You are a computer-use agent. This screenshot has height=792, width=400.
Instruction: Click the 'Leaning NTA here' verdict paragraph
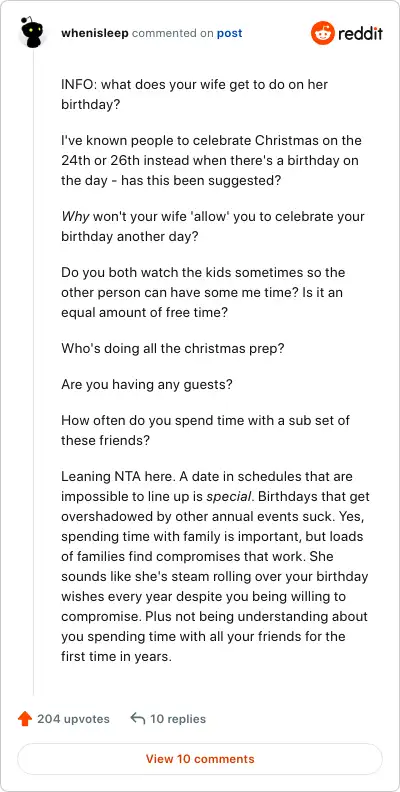215,567
